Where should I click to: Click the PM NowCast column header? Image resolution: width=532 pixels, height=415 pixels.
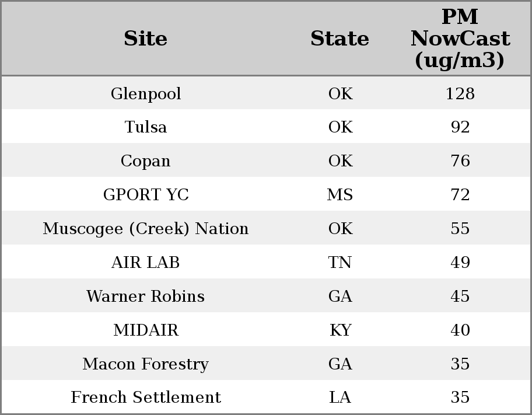[x=460, y=39]
